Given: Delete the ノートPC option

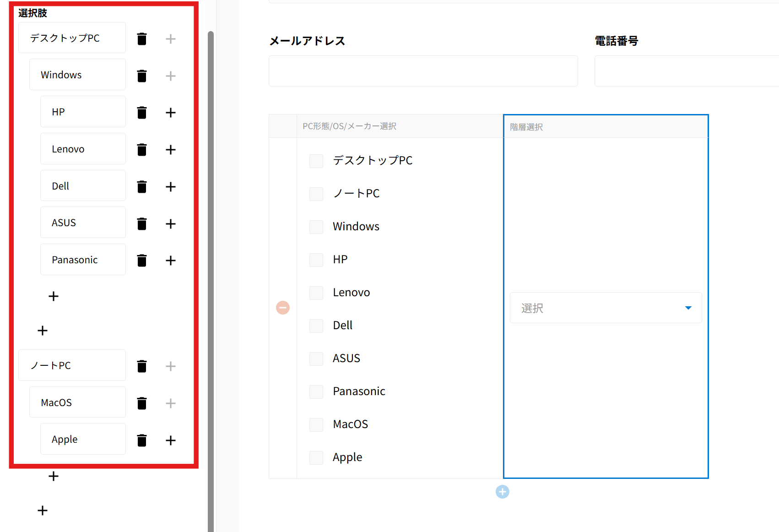Looking at the screenshot, I should 142,366.
